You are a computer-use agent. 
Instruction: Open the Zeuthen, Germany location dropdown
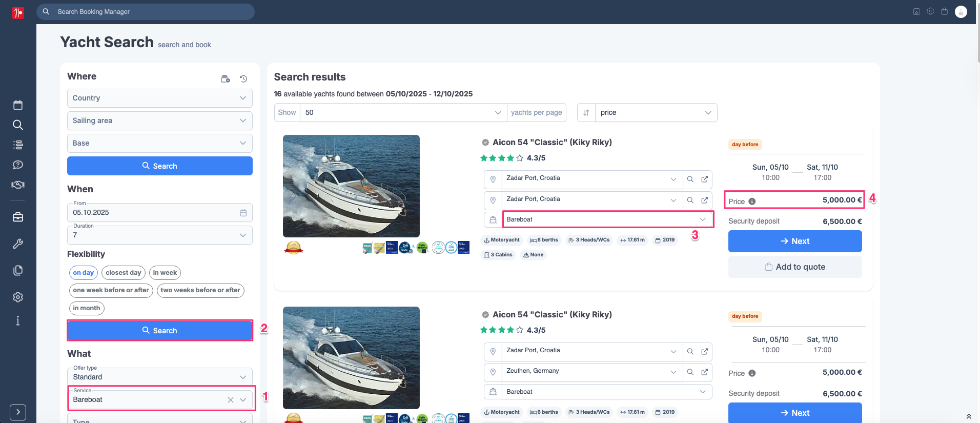tap(592, 371)
